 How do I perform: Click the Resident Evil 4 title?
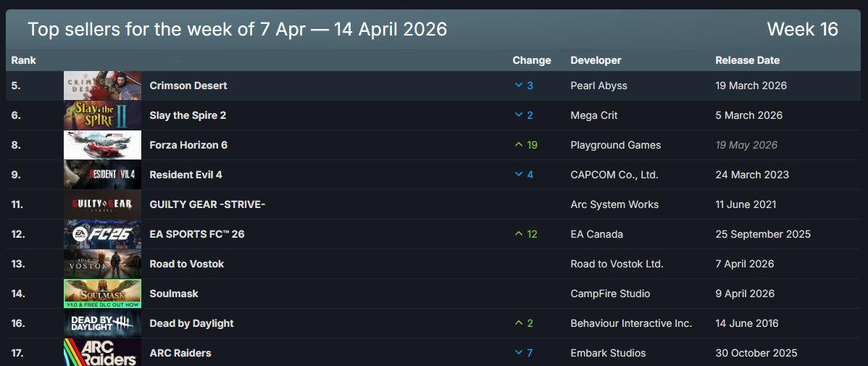click(x=186, y=175)
